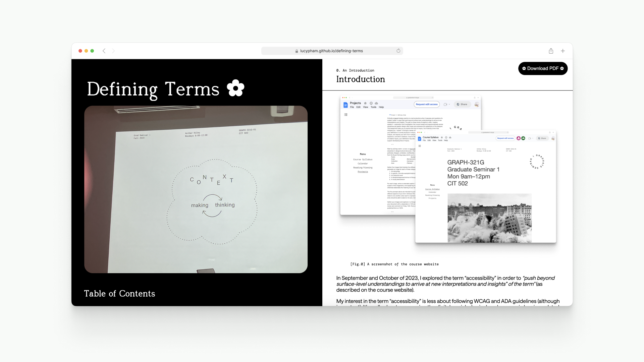644x362 pixels.
Task: Click the browser back arrow
Action: coord(104,51)
